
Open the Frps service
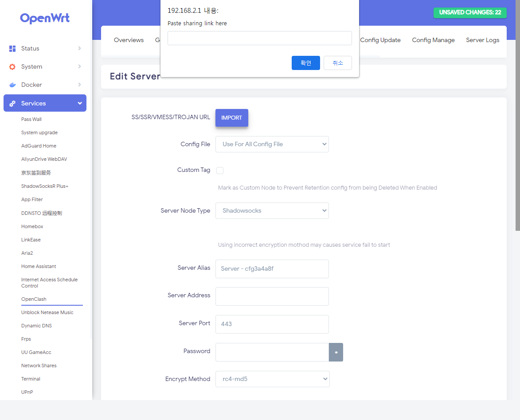pos(26,339)
